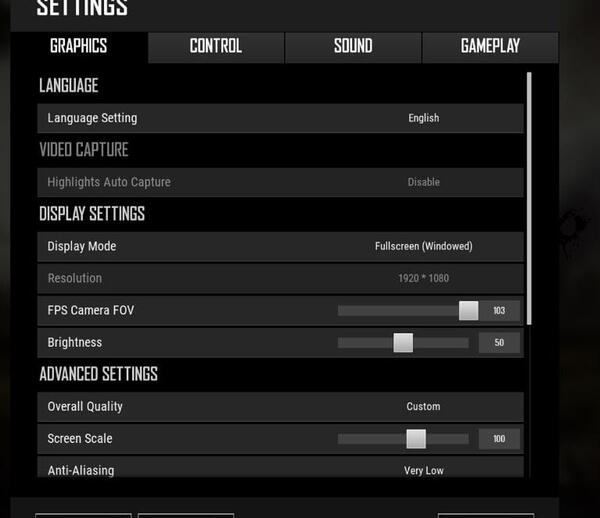
Task: Click the Screen Scale slider handle
Action: [x=416, y=438]
